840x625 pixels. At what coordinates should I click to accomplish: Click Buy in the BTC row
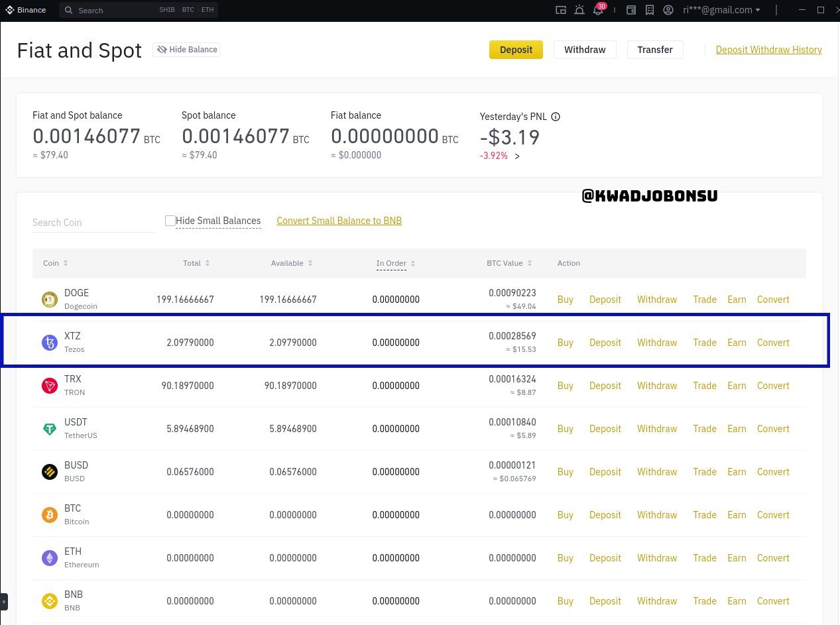566,515
